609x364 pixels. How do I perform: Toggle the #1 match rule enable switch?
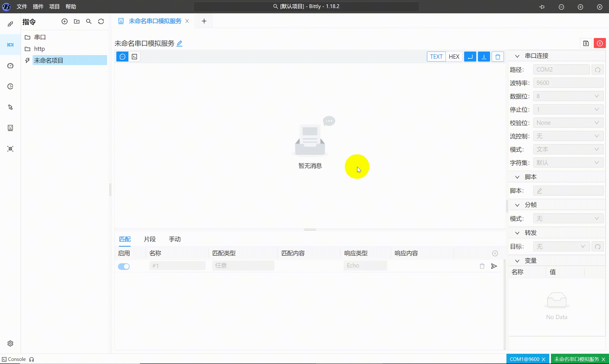coord(124,266)
